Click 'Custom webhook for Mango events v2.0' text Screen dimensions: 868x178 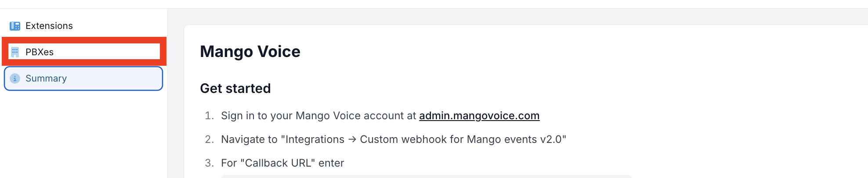[461, 139]
